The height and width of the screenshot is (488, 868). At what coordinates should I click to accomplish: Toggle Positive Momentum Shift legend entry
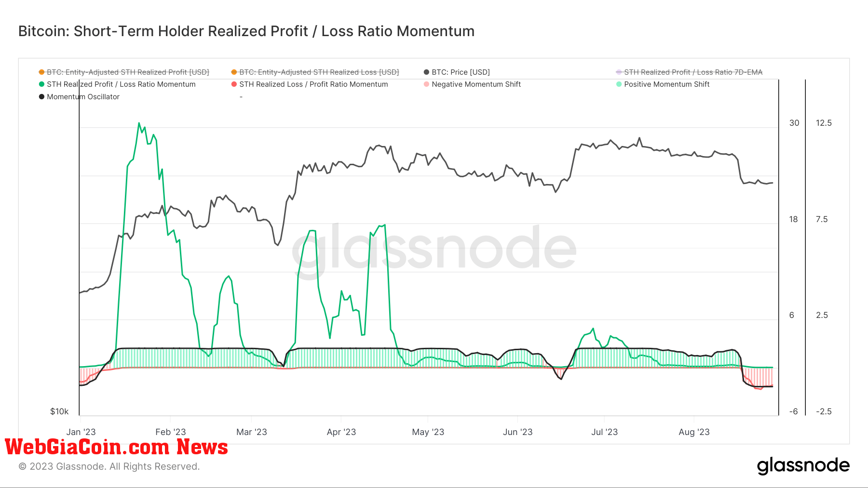[663, 84]
